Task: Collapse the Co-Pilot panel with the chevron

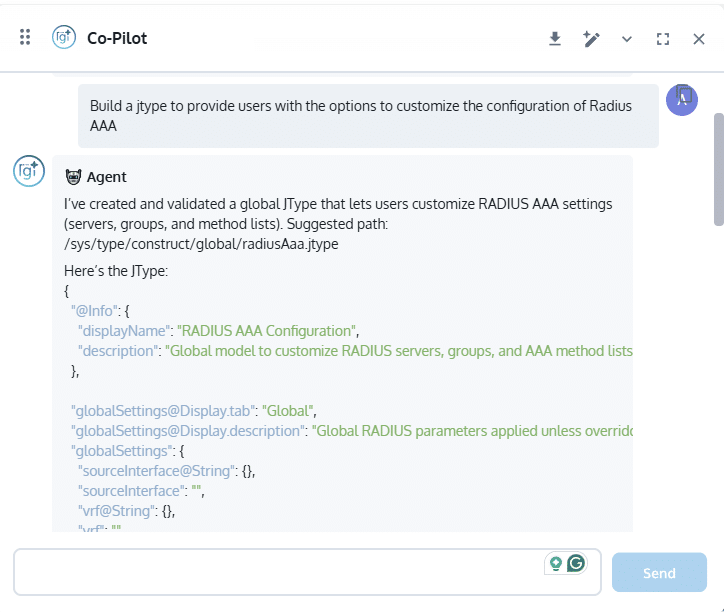Action: pyautogui.click(x=627, y=39)
